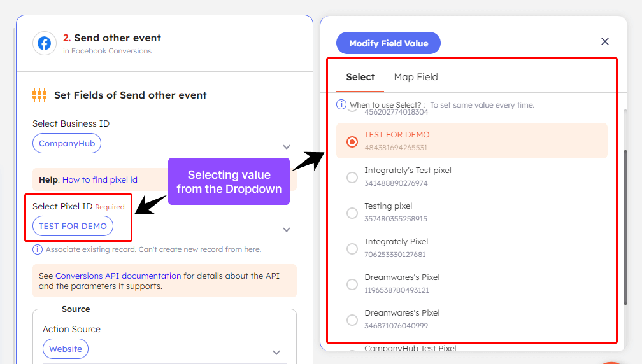Viewport: 642px width, 364px height.
Task: Choose Integrately's Test pixel radio option
Action: click(x=352, y=177)
